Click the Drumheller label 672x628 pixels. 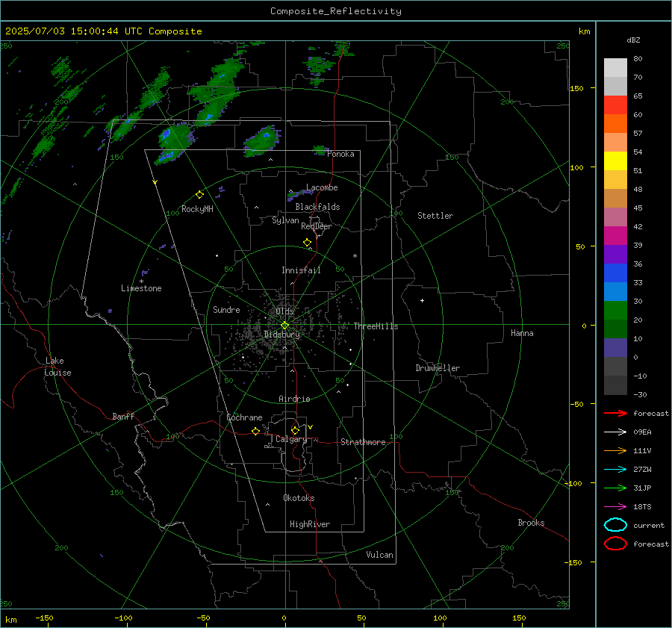click(x=438, y=368)
